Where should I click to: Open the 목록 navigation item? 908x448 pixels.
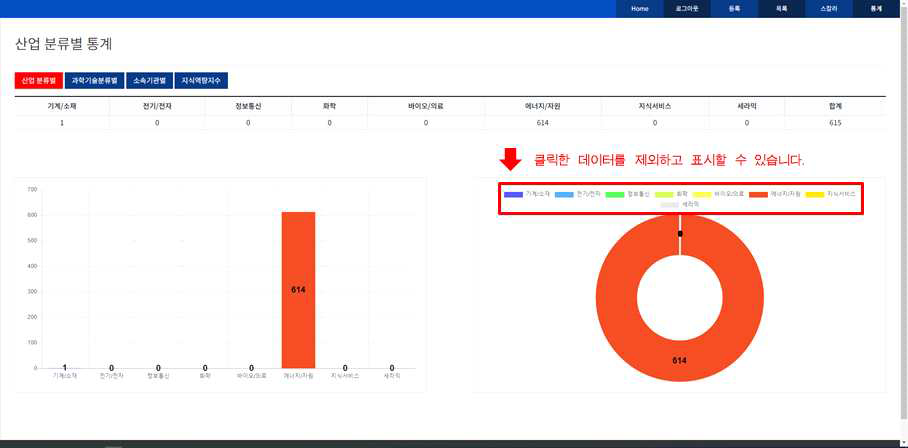point(781,8)
